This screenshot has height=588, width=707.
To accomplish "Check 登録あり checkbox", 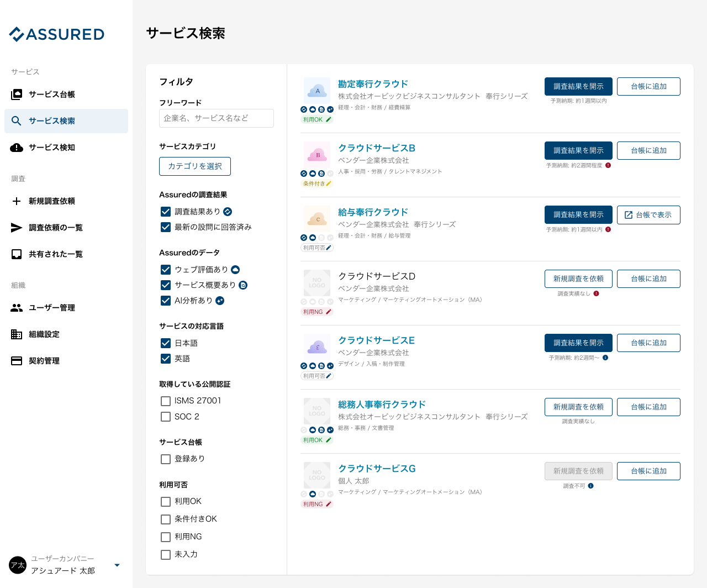I will pos(166,459).
